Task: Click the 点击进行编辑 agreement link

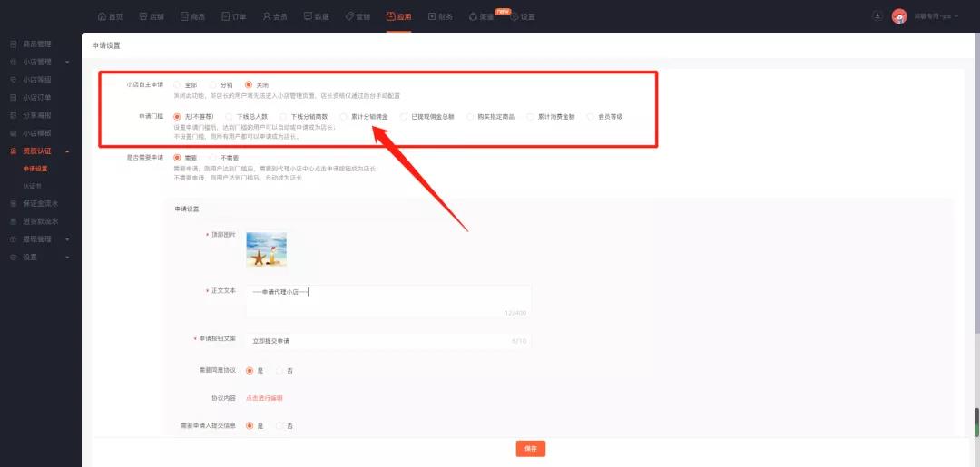Action: 264,398
